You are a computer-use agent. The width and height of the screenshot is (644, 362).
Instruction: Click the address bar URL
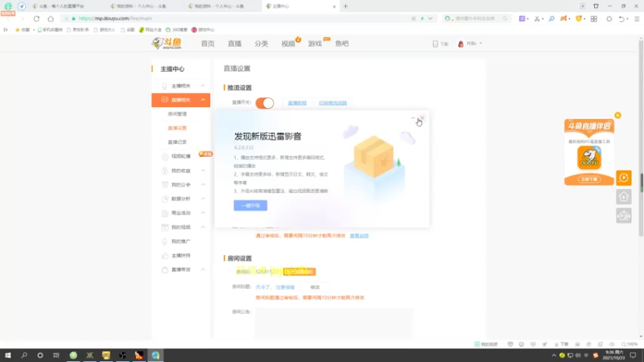[x=115, y=19]
